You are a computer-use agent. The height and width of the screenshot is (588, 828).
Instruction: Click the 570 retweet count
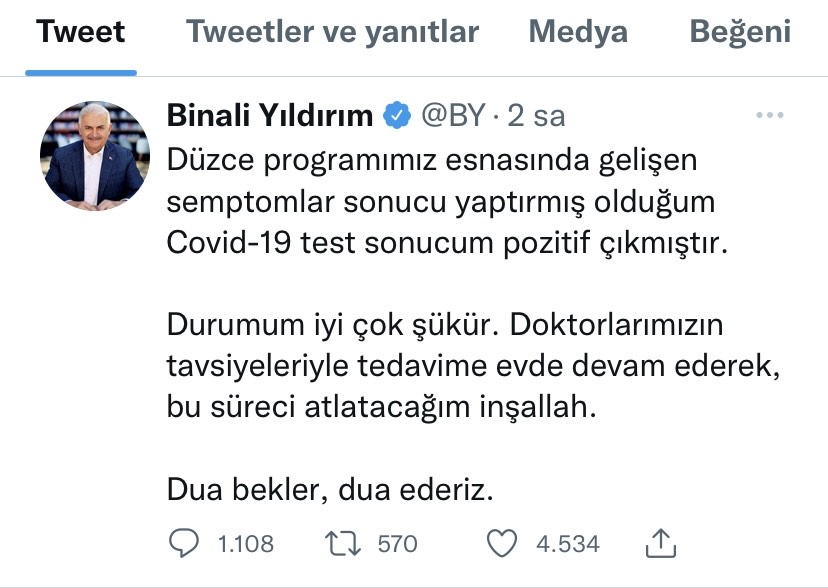click(x=397, y=544)
